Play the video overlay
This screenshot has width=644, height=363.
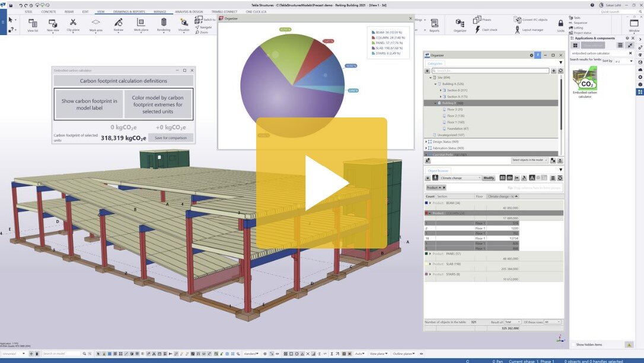click(x=321, y=183)
